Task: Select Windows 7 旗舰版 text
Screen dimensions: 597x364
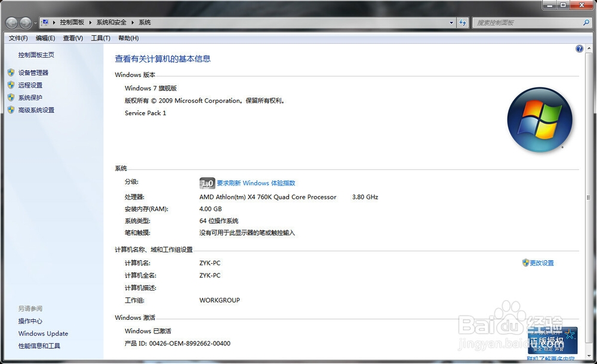Action: coord(151,88)
